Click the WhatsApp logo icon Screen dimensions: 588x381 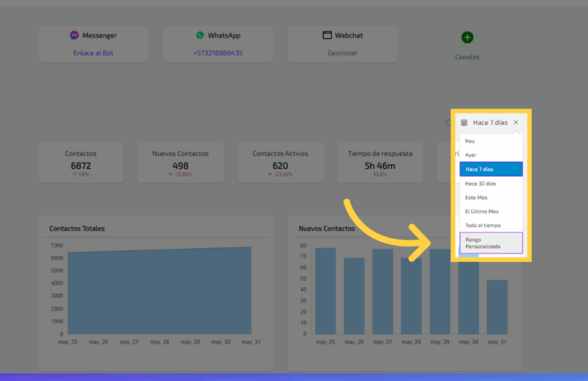point(200,35)
